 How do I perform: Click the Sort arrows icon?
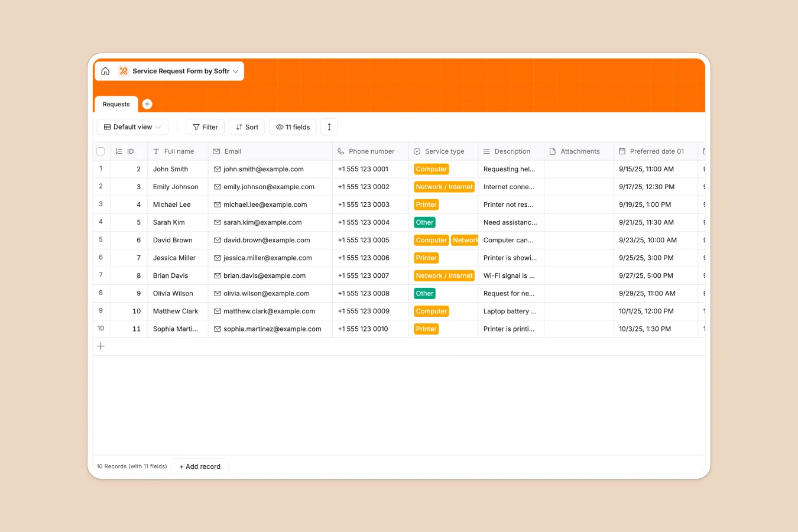coord(238,126)
